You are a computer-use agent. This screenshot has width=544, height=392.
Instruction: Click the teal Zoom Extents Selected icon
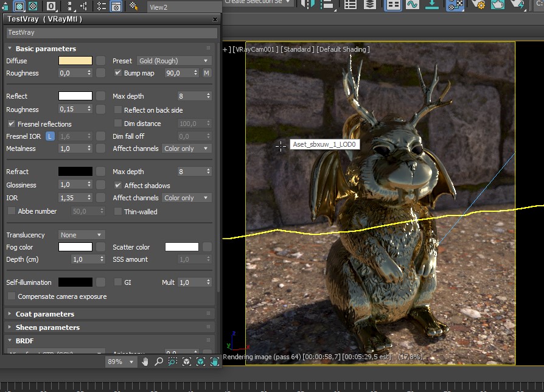pyautogui.click(x=201, y=362)
